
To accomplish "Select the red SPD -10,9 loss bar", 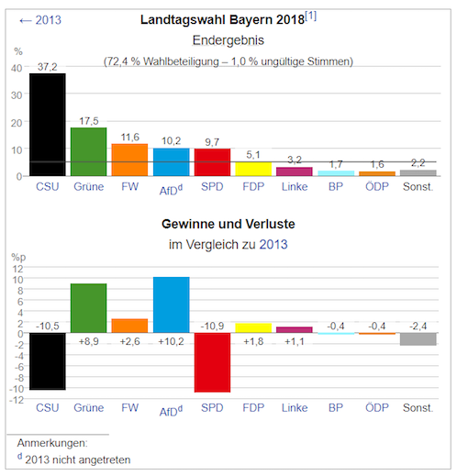I will click(x=212, y=362).
